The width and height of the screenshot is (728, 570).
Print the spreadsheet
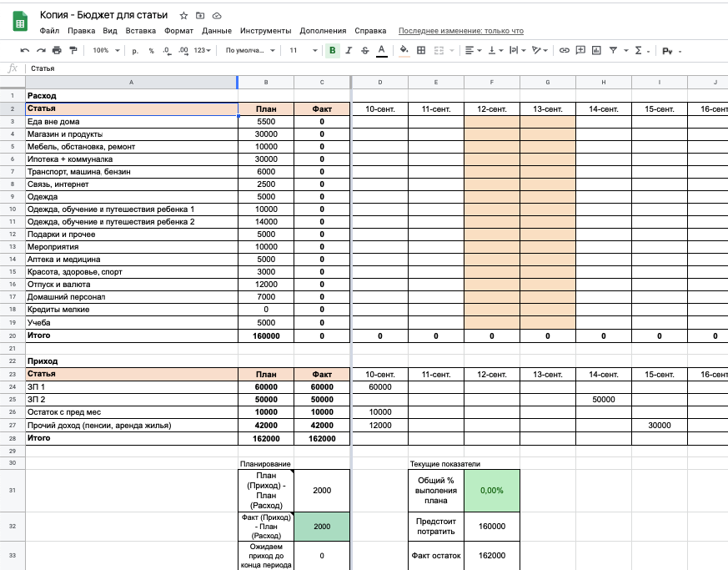point(57,51)
